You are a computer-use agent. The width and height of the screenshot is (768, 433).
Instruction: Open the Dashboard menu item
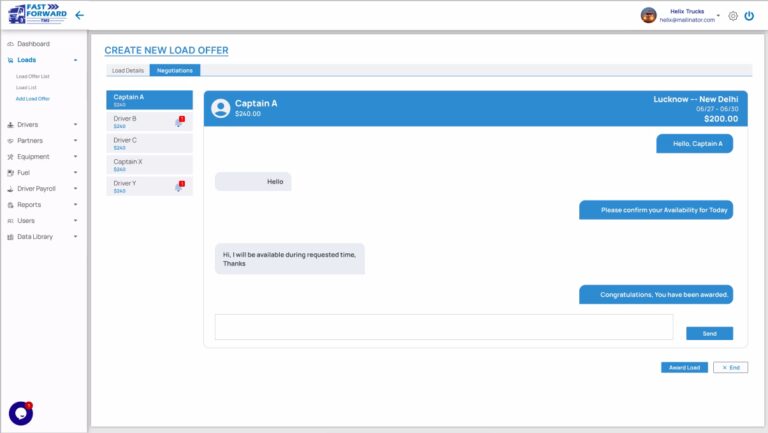(33, 44)
